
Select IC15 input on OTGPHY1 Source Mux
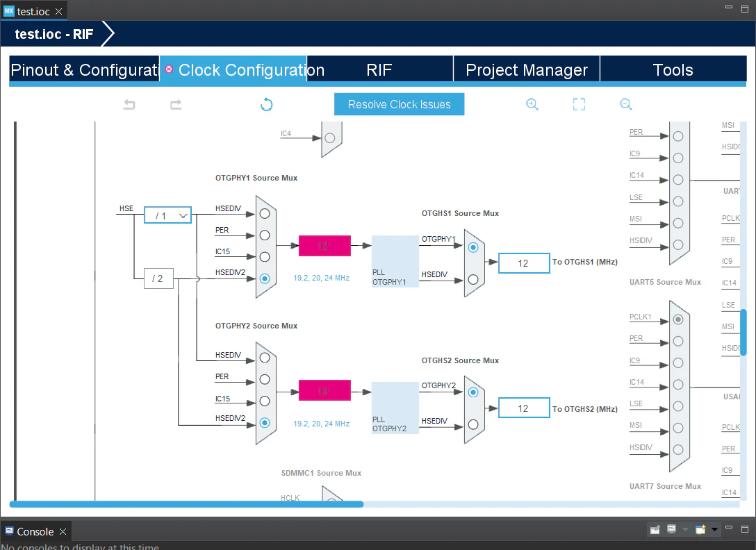265,257
